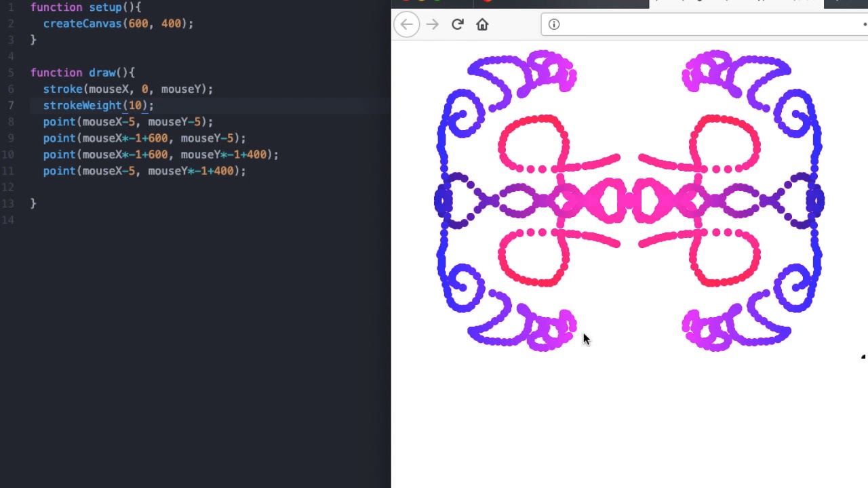This screenshot has width=868, height=488.
Task: Place cursor on 'strokeWeight(10);' line
Action: 99,105
